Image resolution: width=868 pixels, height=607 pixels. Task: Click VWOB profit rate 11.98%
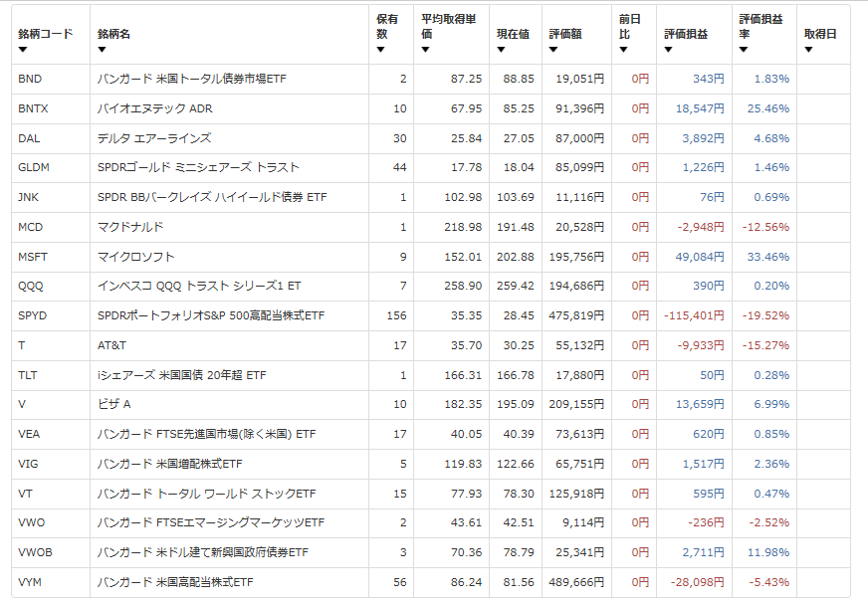coord(768,553)
